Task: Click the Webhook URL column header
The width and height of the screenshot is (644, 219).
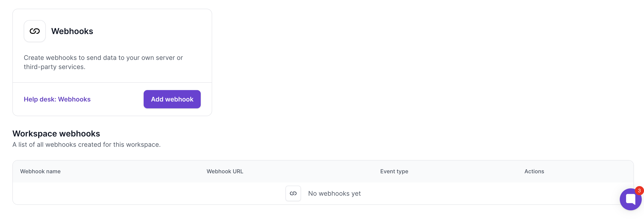Action: (225, 171)
